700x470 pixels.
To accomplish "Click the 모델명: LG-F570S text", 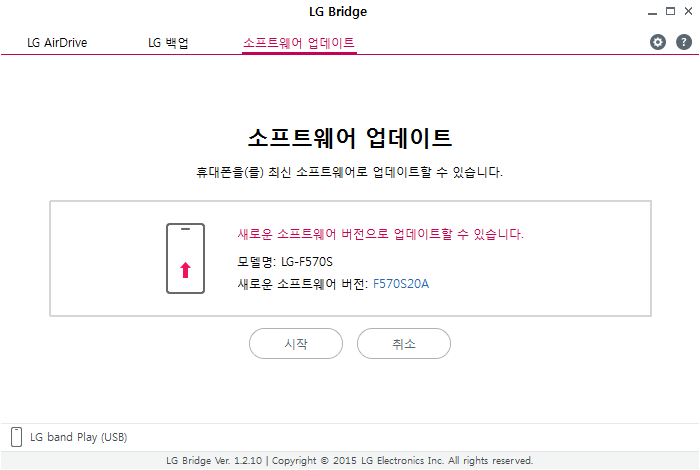I will (284, 262).
